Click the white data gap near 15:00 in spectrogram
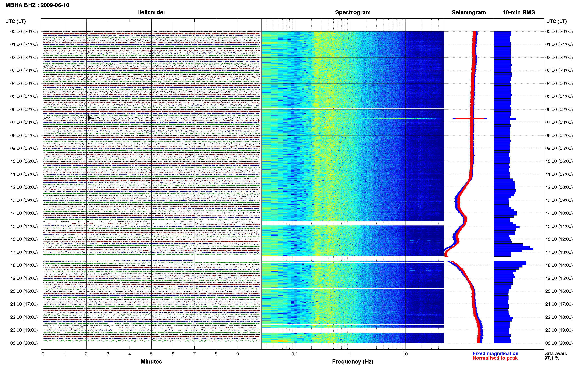Screen dimensions: 588x368 353,223
